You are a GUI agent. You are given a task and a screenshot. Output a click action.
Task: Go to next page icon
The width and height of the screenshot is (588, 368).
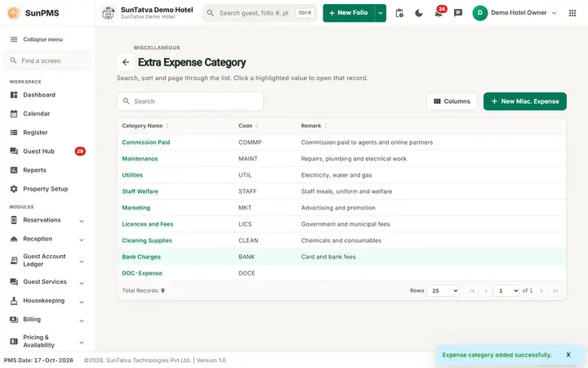point(541,290)
